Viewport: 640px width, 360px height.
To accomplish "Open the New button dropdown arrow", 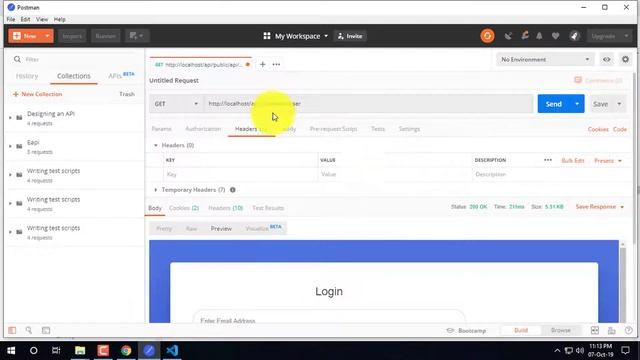I will tap(47, 36).
